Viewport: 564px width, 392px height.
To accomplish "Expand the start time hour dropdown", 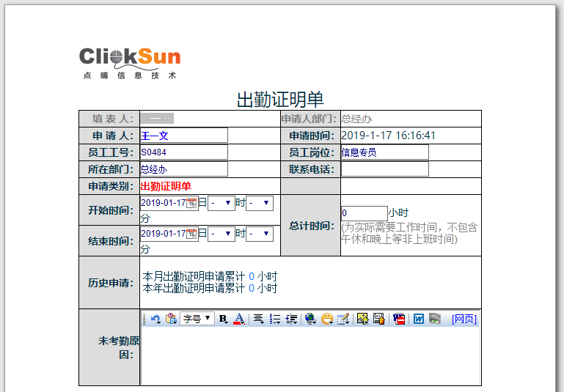I will point(221,203).
